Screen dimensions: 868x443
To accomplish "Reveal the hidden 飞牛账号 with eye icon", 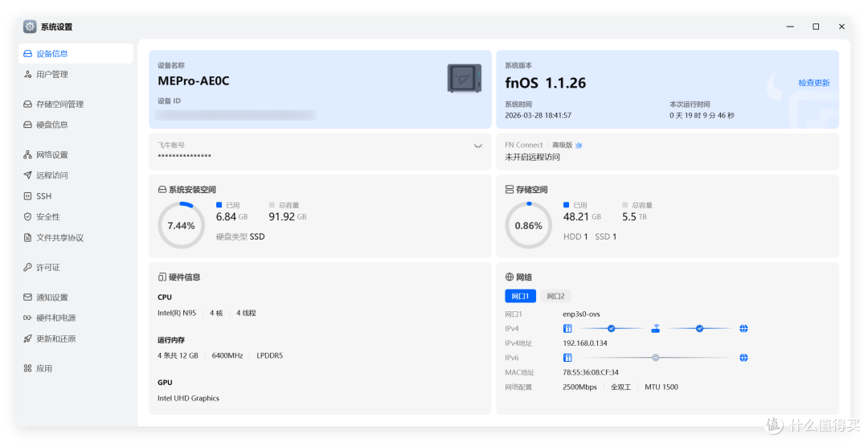I will [478, 146].
